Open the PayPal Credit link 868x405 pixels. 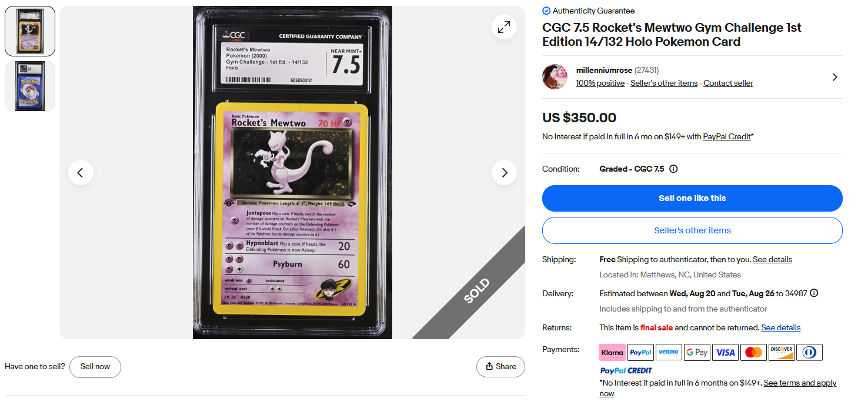click(727, 136)
